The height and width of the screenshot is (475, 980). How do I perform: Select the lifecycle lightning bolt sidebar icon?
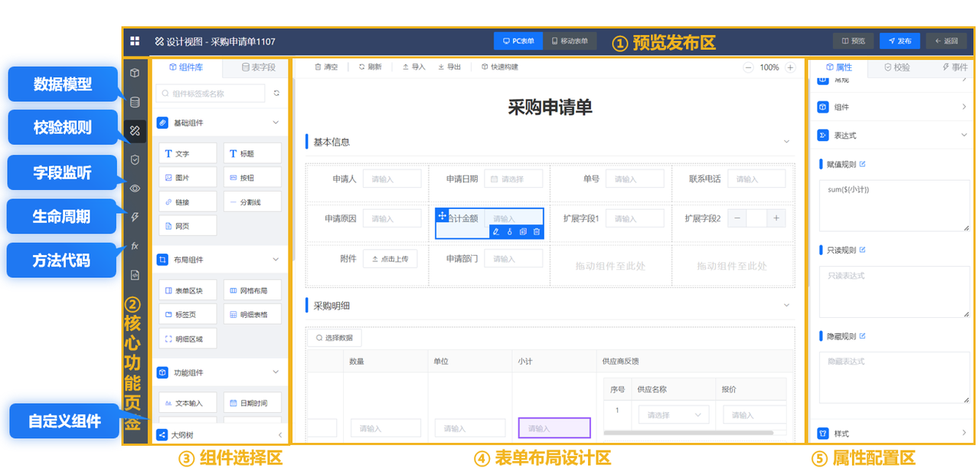coord(135,218)
